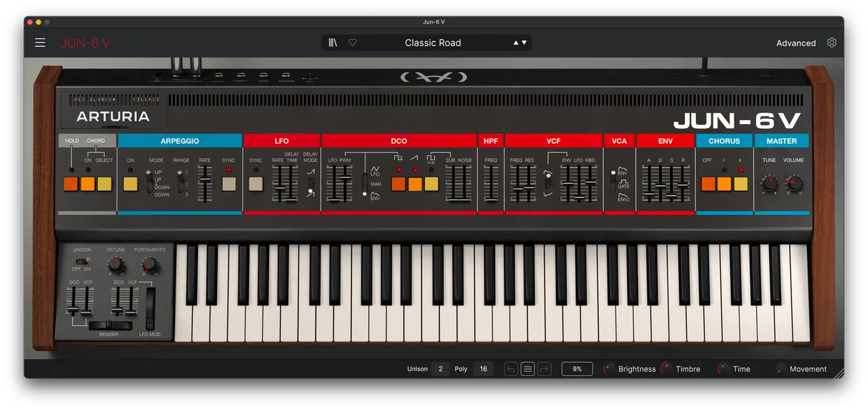Open the Poly voices value 16
The height and width of the screenshot is (410, 868).
[x=483, y=369]
